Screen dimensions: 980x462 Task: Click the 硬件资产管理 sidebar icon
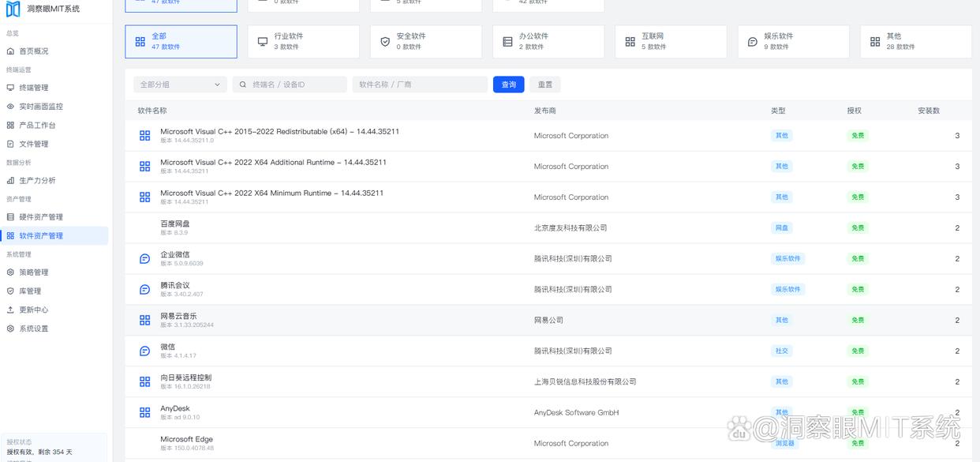(10, 217)
